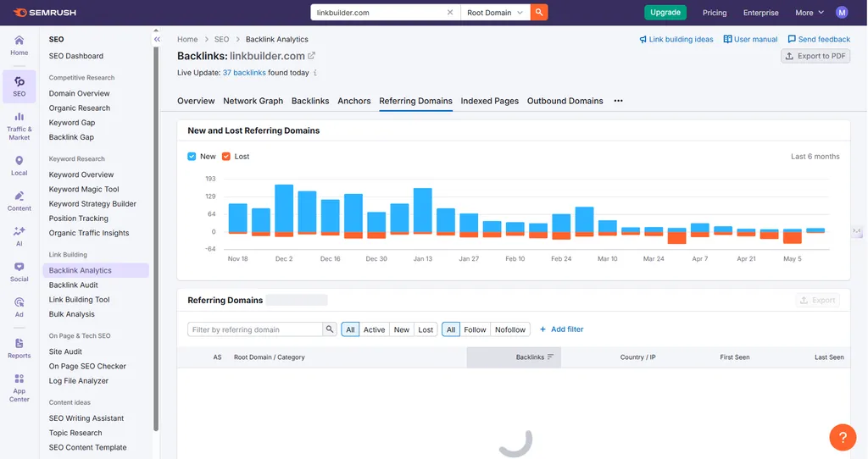This screenshot has height=459, width=868.
Task: Switch to the Backlinks tab
Action: 310,101
